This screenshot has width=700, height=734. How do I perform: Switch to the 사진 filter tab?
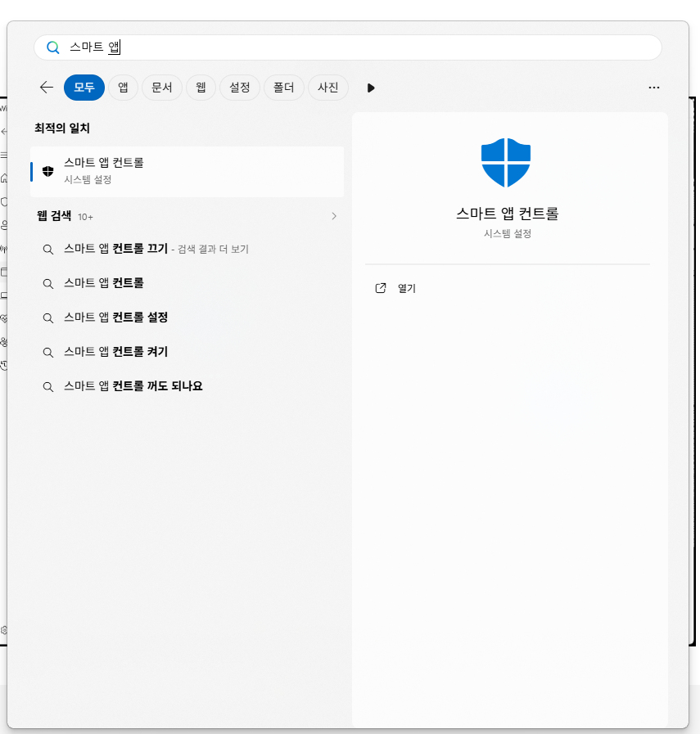click(x=328, y=88)
